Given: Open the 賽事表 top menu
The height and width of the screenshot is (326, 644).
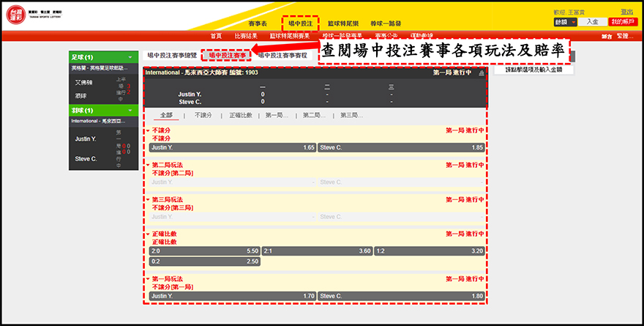Looking at the screenshot, I should click(x=258, y=23).
